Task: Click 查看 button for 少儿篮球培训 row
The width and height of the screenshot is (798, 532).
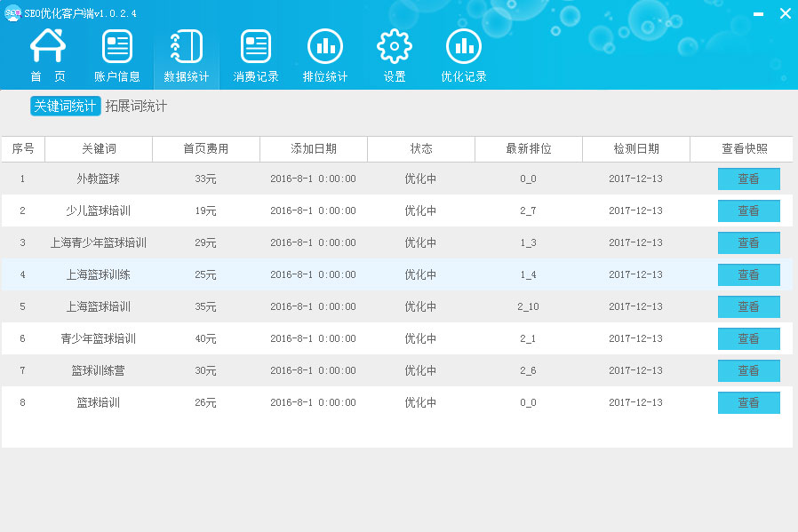Action: 748,210
